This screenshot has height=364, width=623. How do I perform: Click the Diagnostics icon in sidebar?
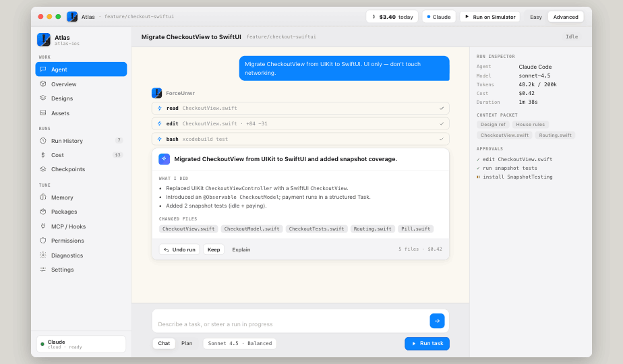[x=43, y=255]
